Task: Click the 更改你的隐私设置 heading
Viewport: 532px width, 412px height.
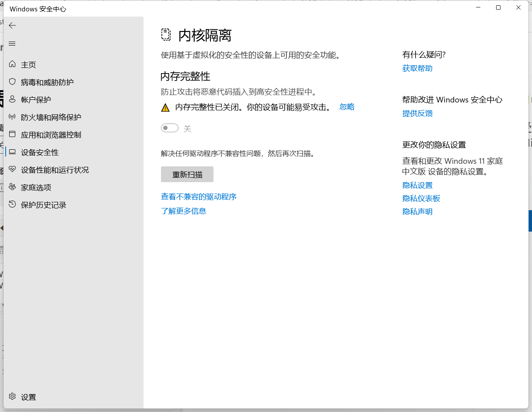Action: point(434,145)
